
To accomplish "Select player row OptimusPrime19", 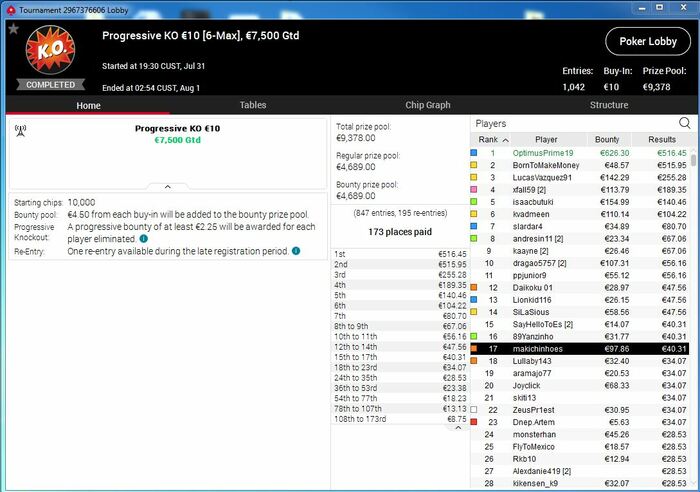I will (579, 153).
